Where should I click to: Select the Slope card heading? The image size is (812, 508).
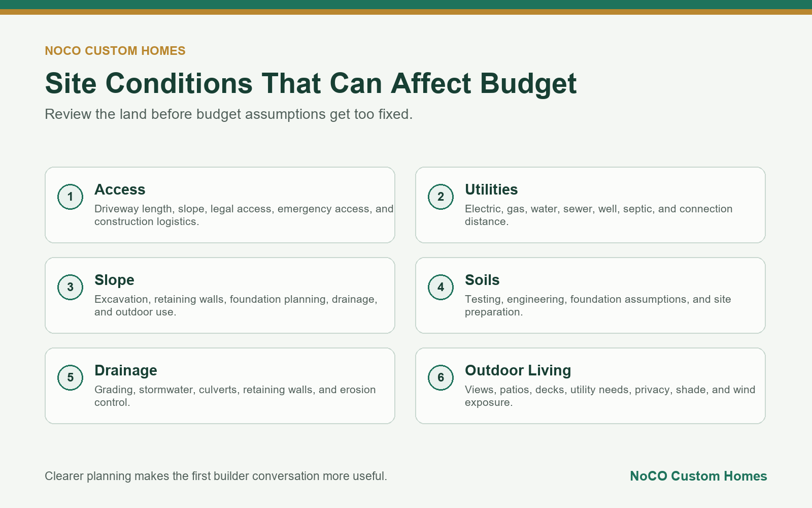114,280
